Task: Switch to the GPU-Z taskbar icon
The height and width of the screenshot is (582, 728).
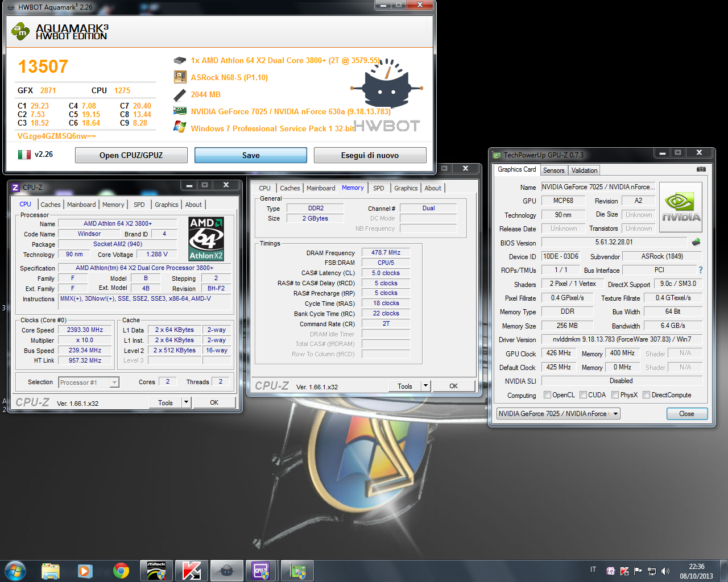Action: coord(297,571)
